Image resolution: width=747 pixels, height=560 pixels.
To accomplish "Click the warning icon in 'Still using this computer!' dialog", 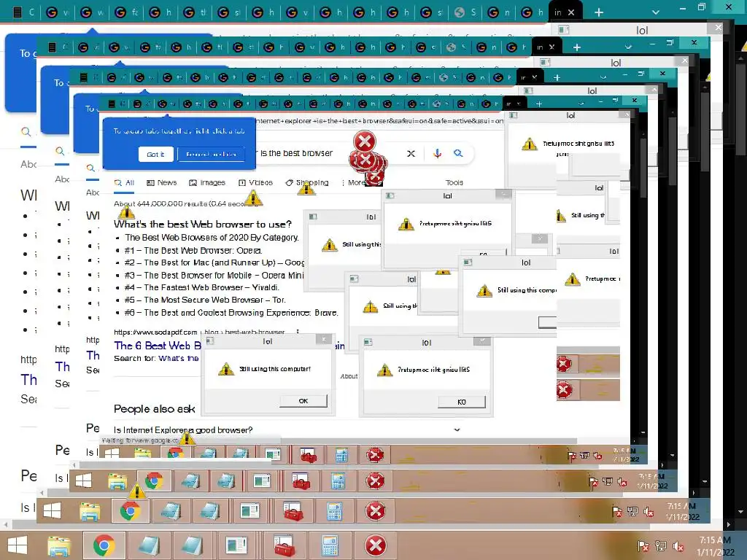I will 226,369.
